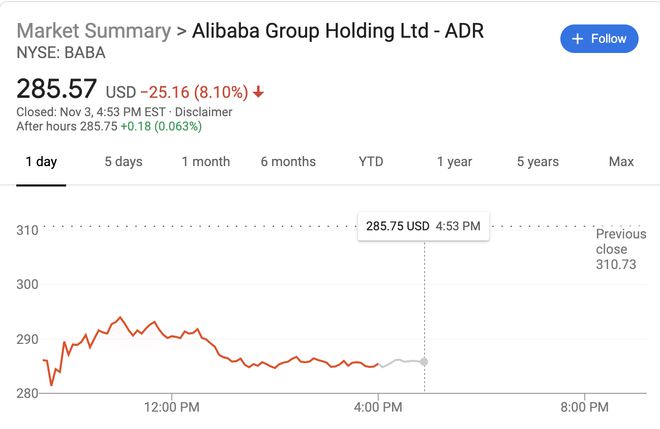Click the gray after-hours endpoint dot

tap(425, 361)
